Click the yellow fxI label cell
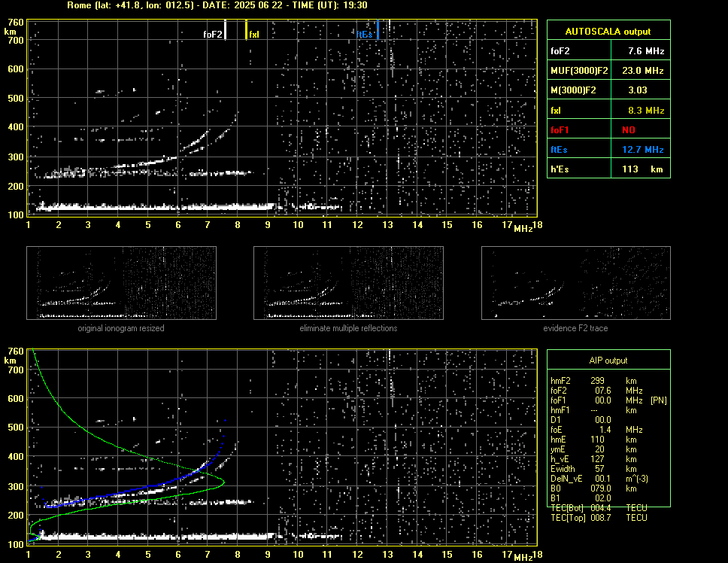The width and height of the screenshot is (728, 563). click(555, 111)
